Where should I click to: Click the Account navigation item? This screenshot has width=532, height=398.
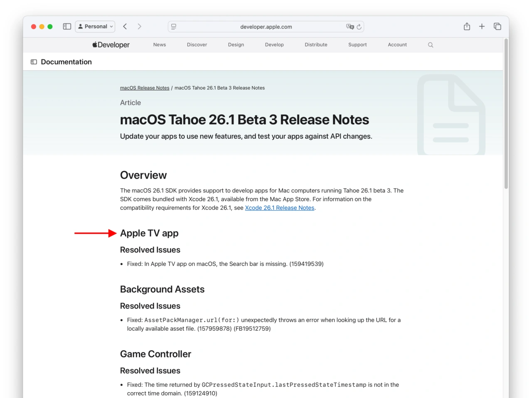tap(397, 44)
